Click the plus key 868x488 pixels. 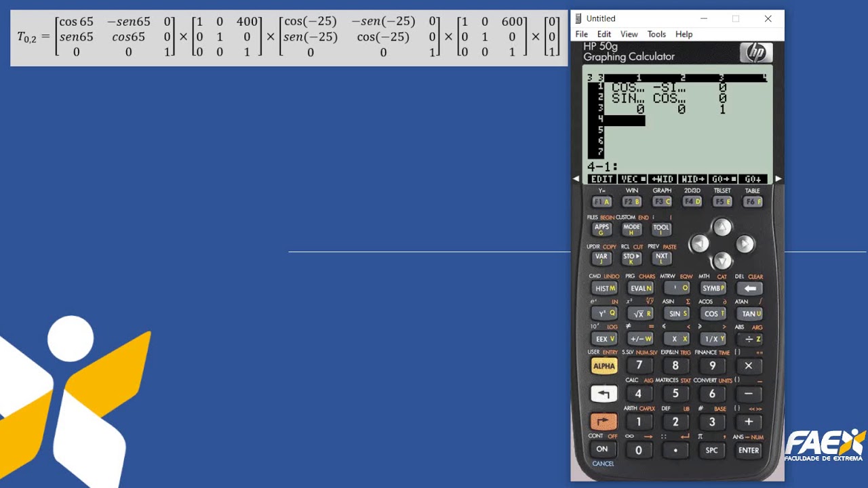(x=749, y=422)
